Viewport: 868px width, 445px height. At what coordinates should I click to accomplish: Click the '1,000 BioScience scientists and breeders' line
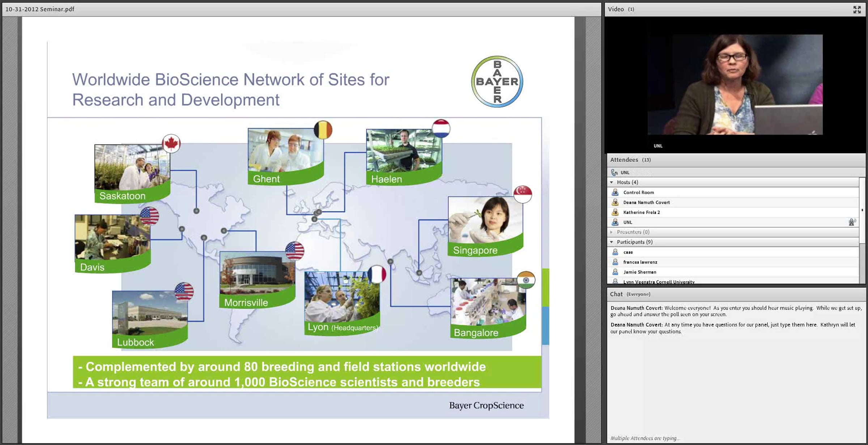click(x=279, y=382)
